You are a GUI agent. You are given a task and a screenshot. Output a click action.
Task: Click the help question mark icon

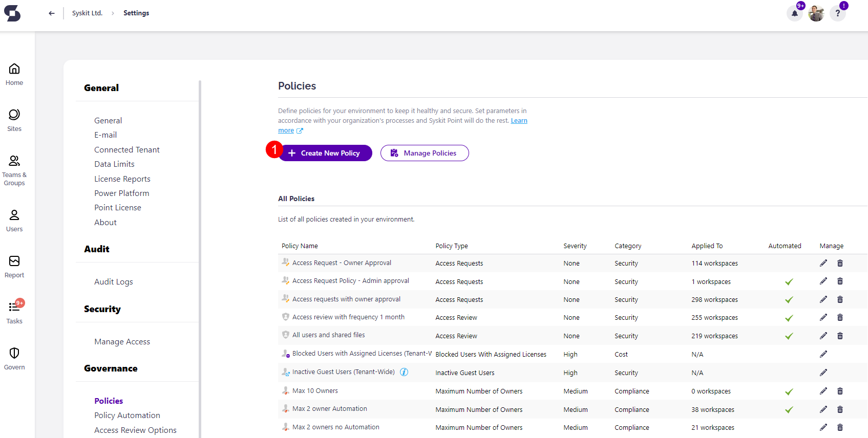[838, 13]
